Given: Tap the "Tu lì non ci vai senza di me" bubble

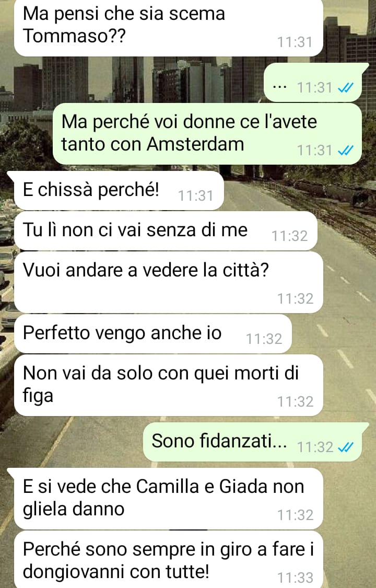Looking at the screenshot, I should pos(166,231).
